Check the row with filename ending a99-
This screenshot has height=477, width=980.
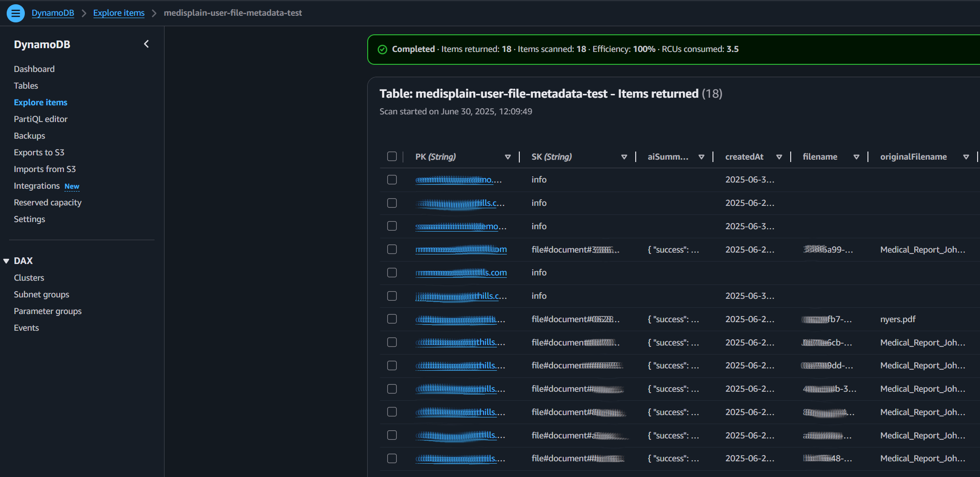[x=392, y=250]
